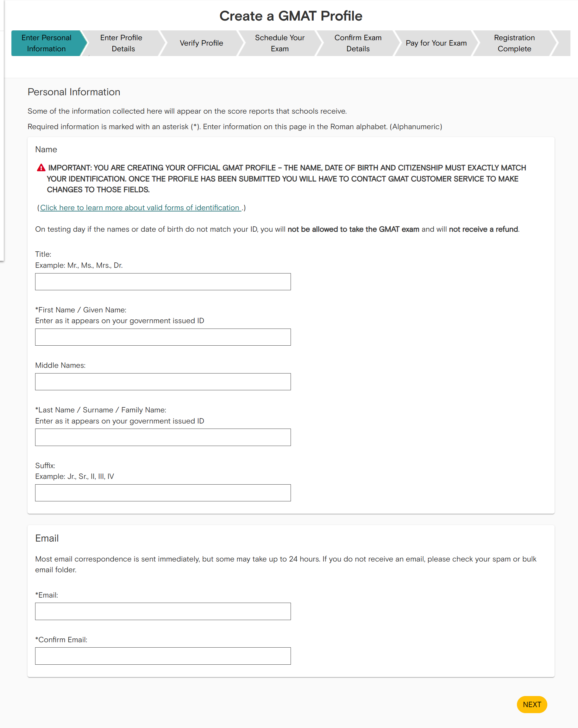Jump to the Schedule Your Exam step
This screenshot has height=728, width=578.
[x=280, y=43]
